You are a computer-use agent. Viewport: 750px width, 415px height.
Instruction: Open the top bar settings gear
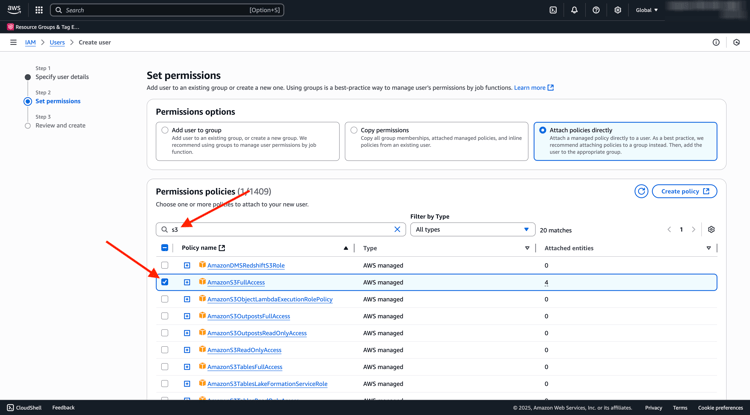618,10
